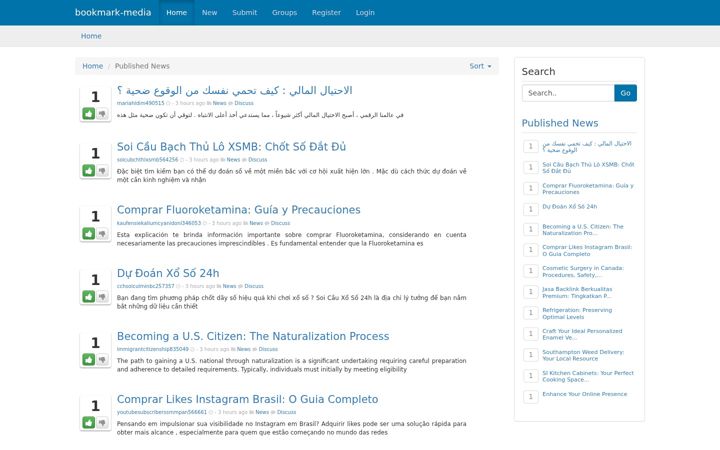Image resolution: width=720 pixels, height=450 pixels.
Task: Open immigrantcitizenship835049 author link
Action: [152, 349]
